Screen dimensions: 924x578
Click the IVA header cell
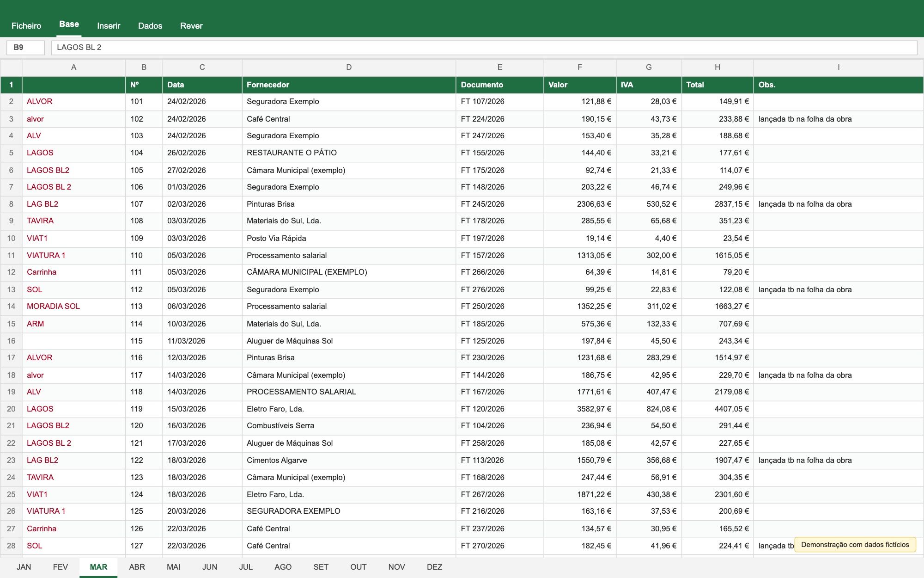coord(649,85)
